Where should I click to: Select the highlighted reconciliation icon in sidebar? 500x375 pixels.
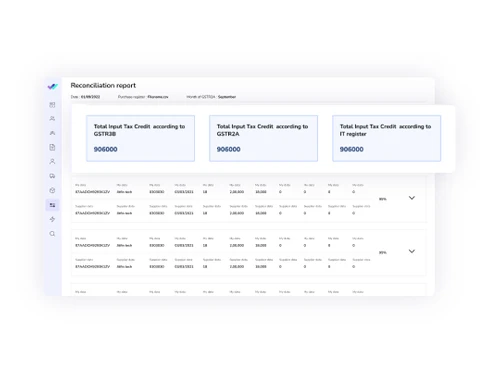point(52,205)
